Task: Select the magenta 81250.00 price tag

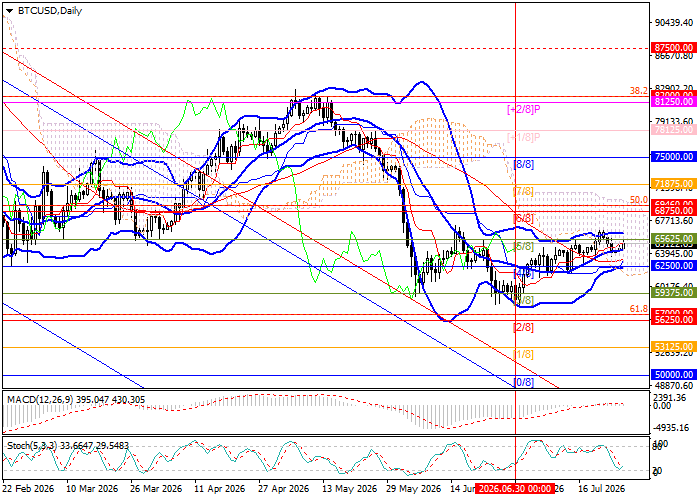Action: pos(674,102)
